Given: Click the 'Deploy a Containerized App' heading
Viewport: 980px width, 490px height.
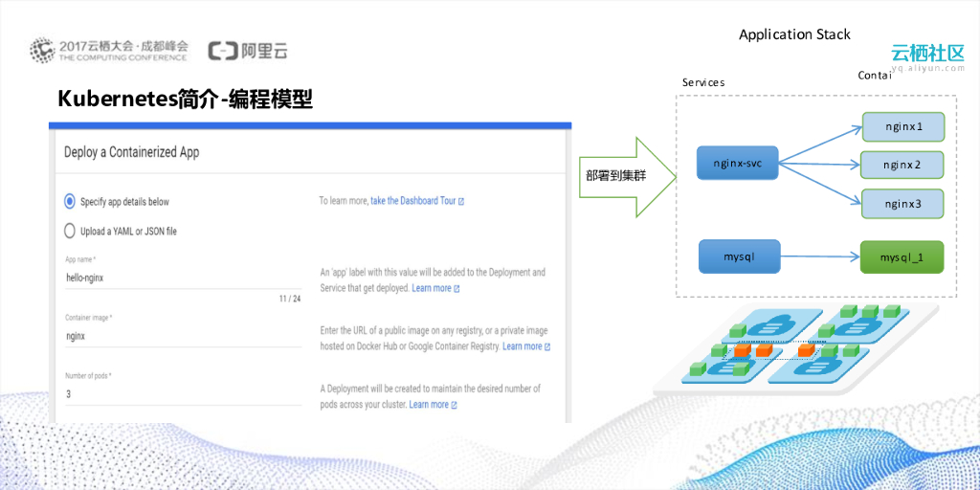Looking at the screenshot, I should point(132,152).
